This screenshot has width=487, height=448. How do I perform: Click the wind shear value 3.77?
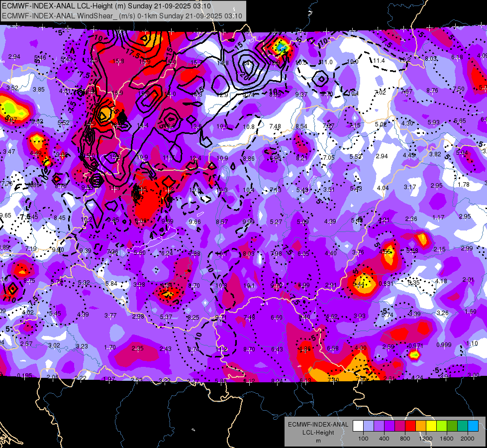click(x=110, y=315)
